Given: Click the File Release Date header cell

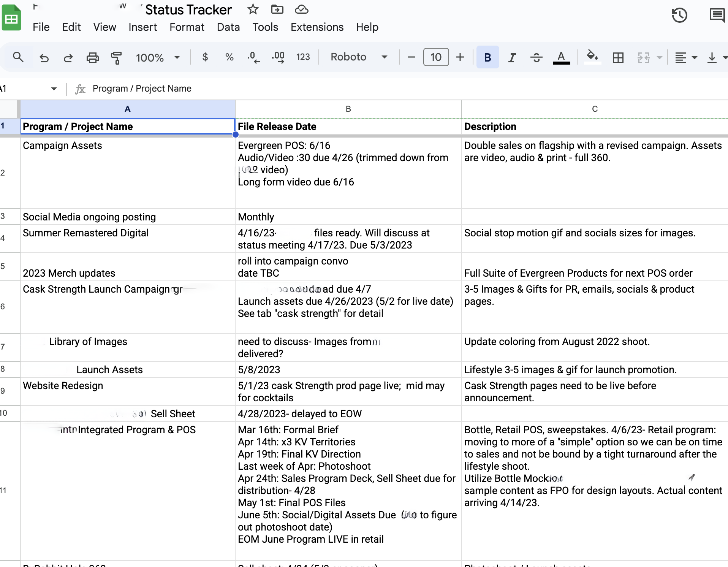Looking at the screenshot, I should (348, 127).
